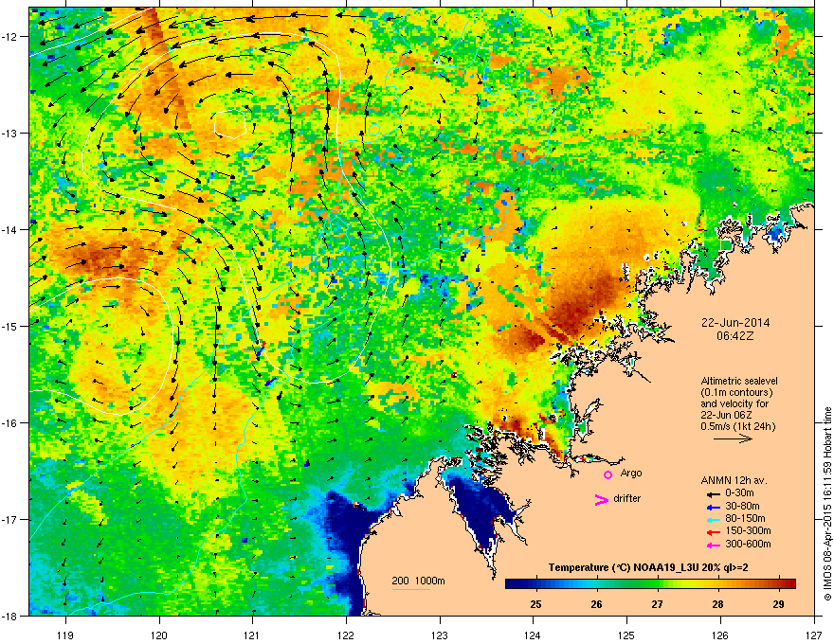Click the latitude axis label '-13'
Viewport: 834px width, 644px height.
[x=9, y=133]
